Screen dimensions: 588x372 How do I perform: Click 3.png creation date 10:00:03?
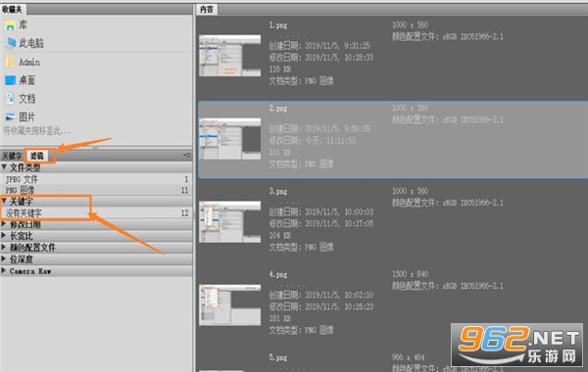click(x=321, y=212)
